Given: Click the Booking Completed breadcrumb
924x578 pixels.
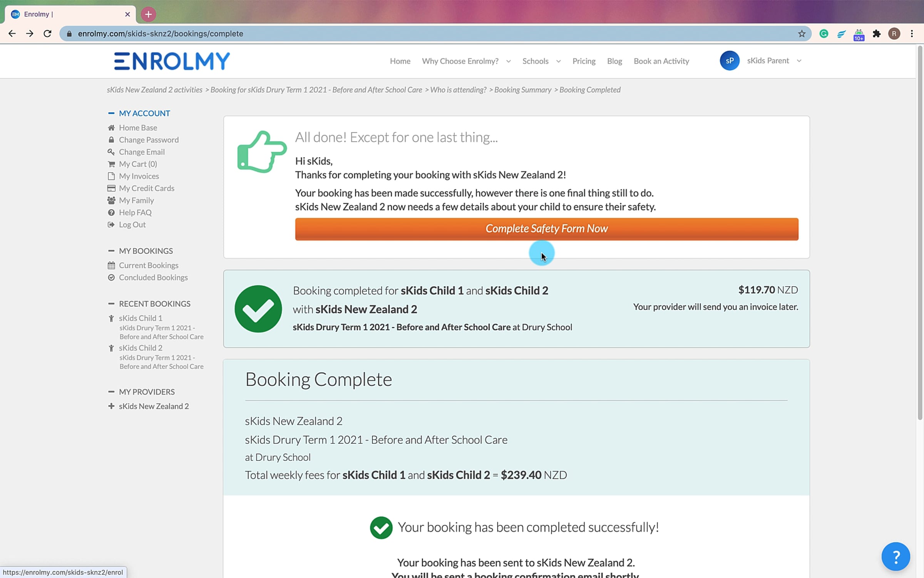Looking at the screenshot, I should click(590, 90).
